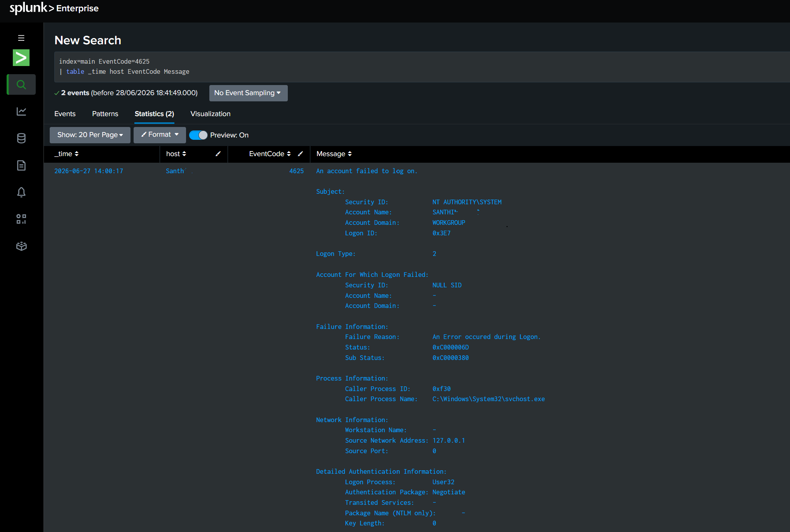790x532 pixels.
Task: Open the Analytics chart sidebar icon
Action: click(21, 111)
